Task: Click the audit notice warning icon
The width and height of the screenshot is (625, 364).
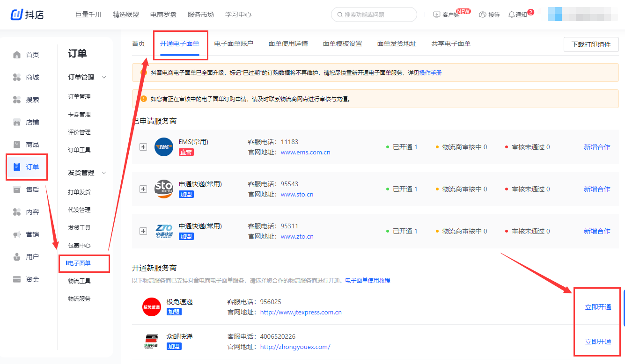Action: 144,99
